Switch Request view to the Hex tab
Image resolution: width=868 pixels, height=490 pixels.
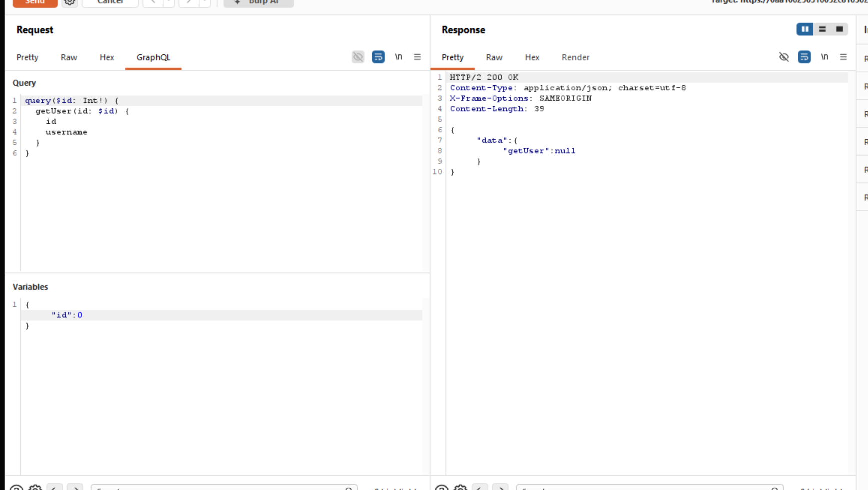(107, 57)
